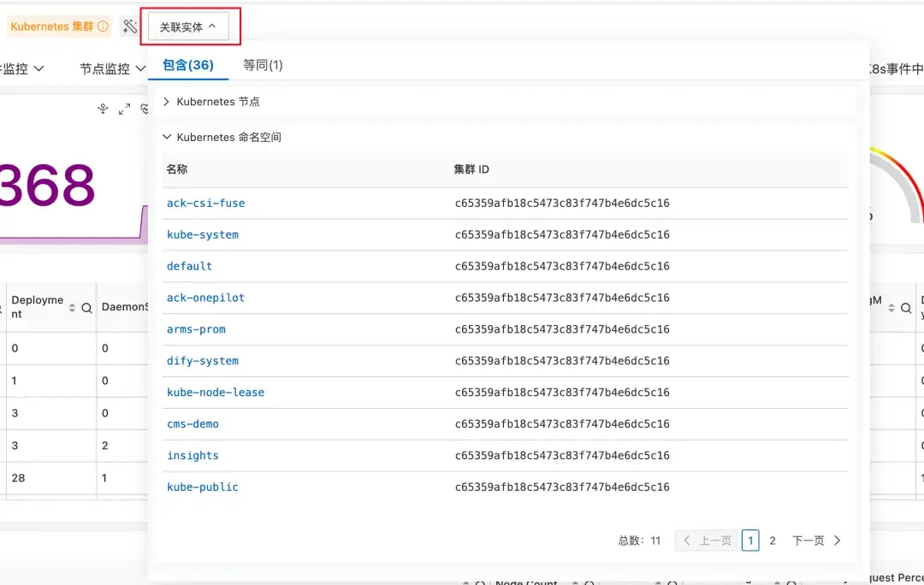Click the magic wand icon near 关联实体

click(x=130, y=26)
